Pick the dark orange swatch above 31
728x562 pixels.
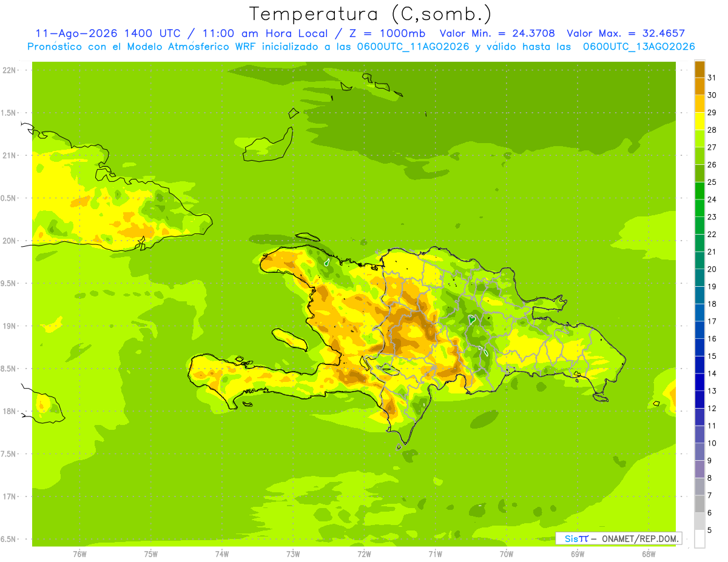(x=699, y=69)
